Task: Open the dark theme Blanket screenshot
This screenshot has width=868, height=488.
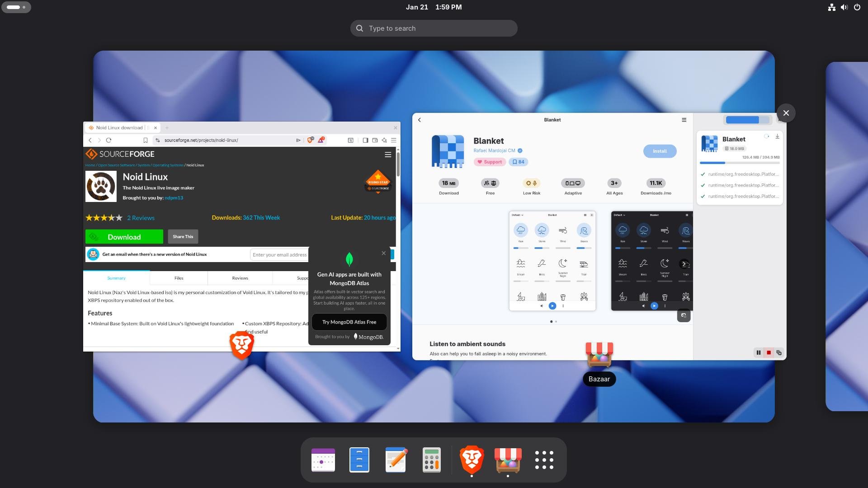Action: (652, 261)
